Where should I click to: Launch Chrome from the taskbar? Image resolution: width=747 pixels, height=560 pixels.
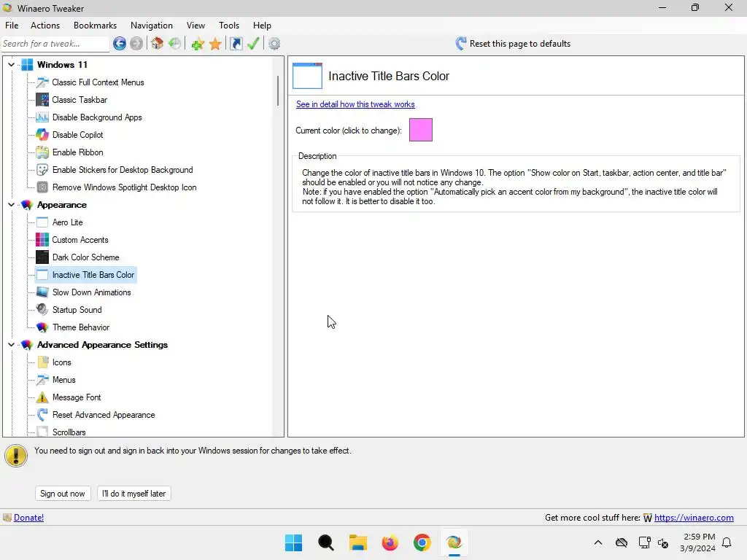422,542
